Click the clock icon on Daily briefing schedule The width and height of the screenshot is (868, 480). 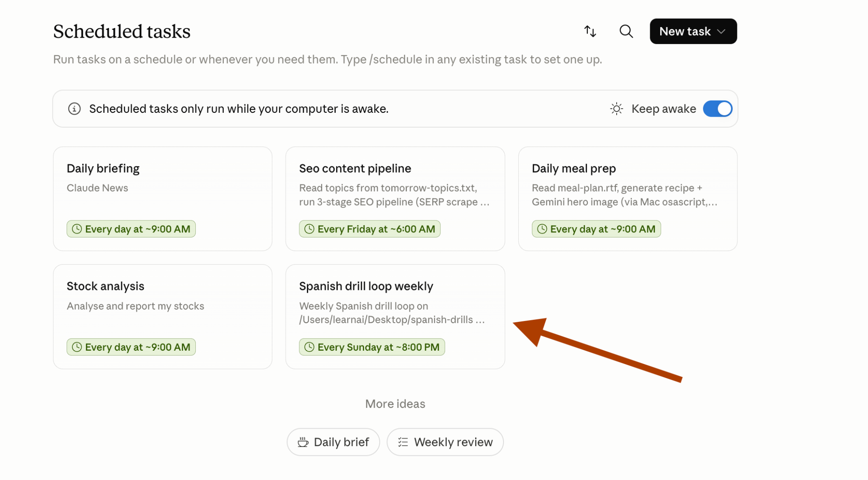click(77, 229)
